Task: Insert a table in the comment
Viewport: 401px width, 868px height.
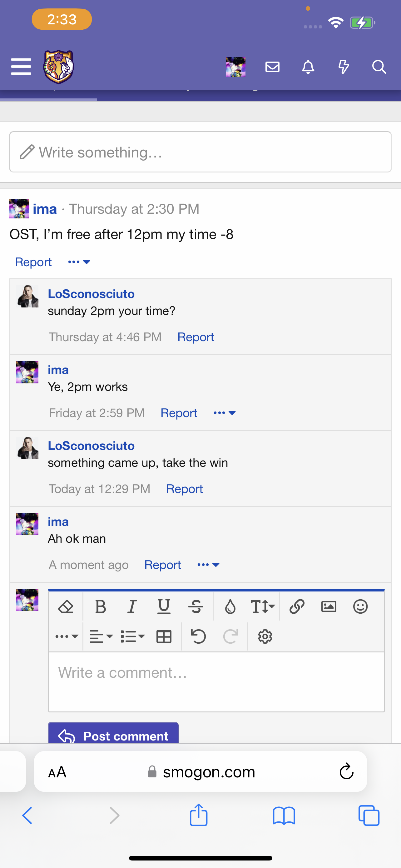Action: [x=164, y=636]
